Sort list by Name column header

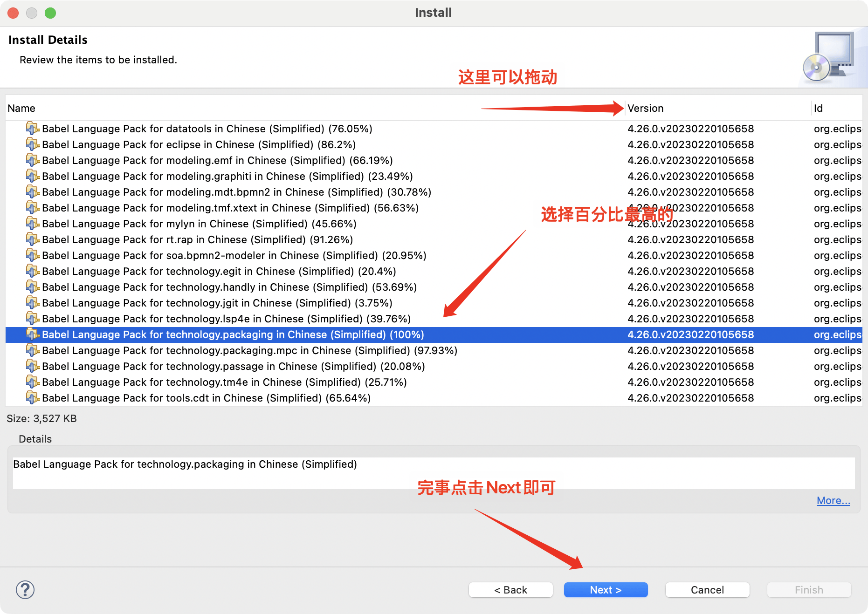pyautogui.click(x=315, y=108)
